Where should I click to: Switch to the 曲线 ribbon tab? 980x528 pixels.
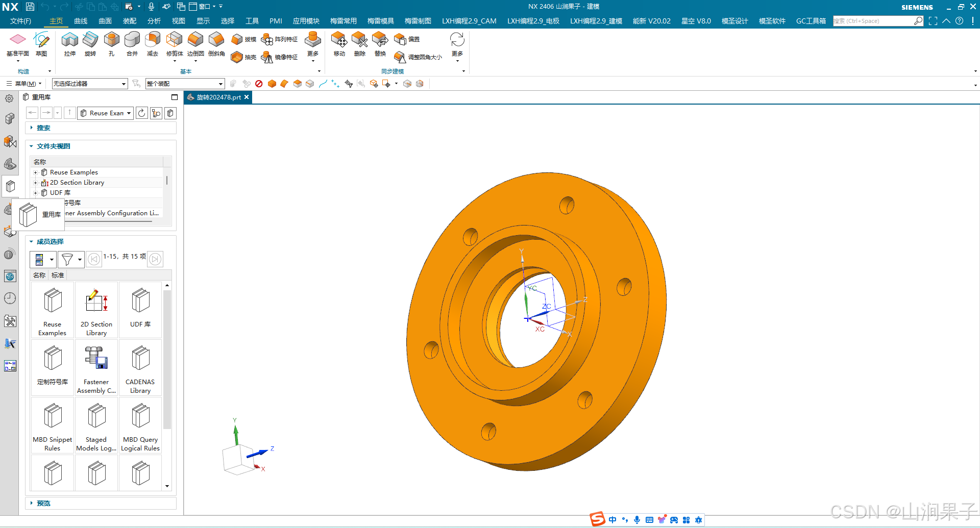[81, 21]
